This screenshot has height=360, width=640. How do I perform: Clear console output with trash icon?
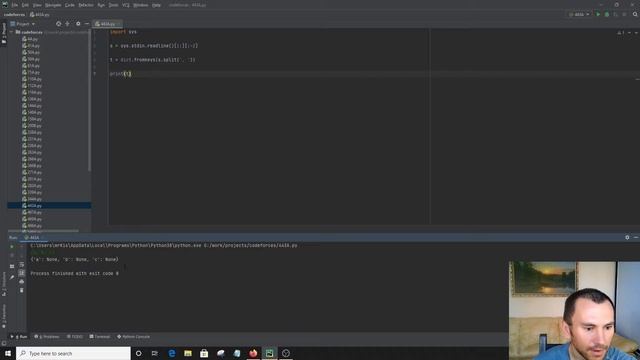point(22,290)
